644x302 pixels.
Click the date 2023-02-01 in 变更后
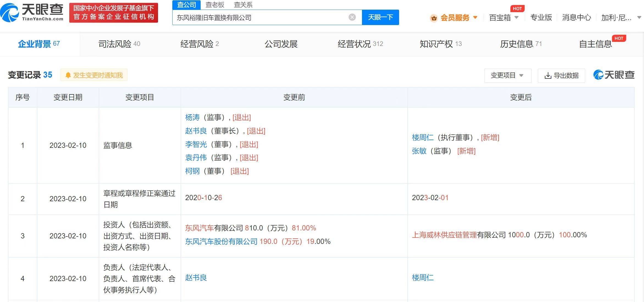point(430,198)
